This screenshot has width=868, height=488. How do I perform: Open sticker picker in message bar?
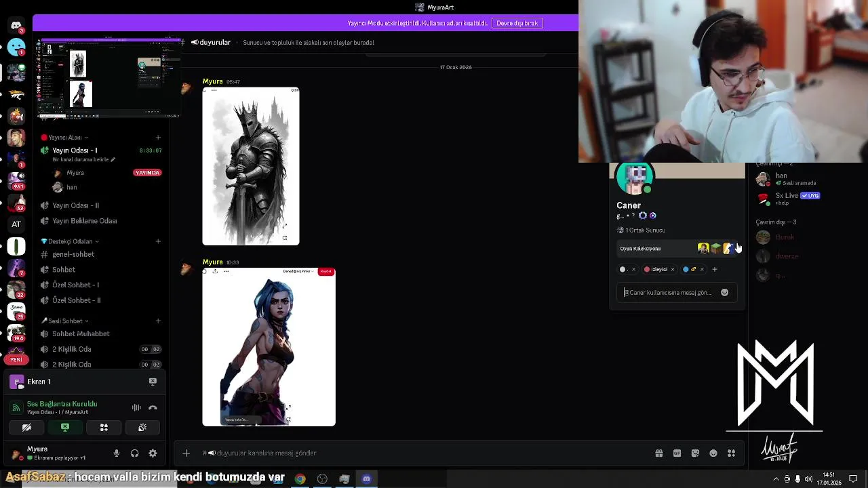[x=695, y=453]
